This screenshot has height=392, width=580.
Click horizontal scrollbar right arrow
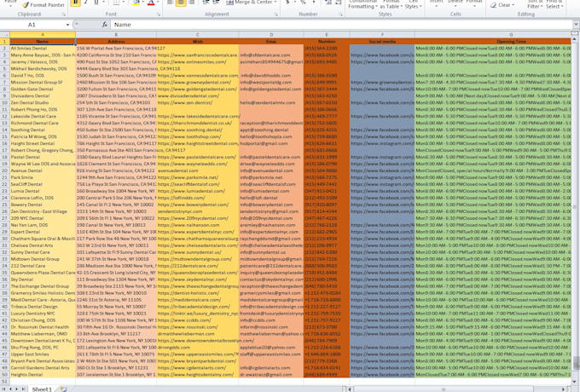point(565,389)
